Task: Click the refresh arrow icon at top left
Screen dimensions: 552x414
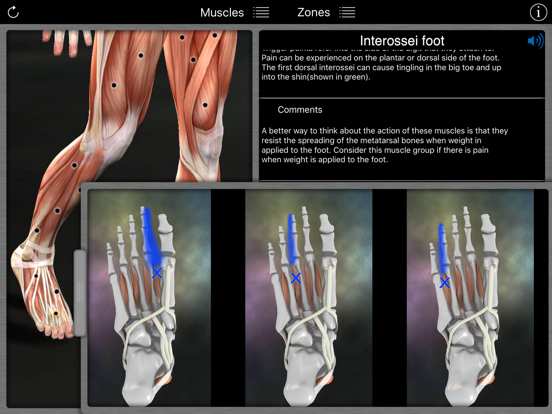Action: pyautogui.click(x=13, y=12)
